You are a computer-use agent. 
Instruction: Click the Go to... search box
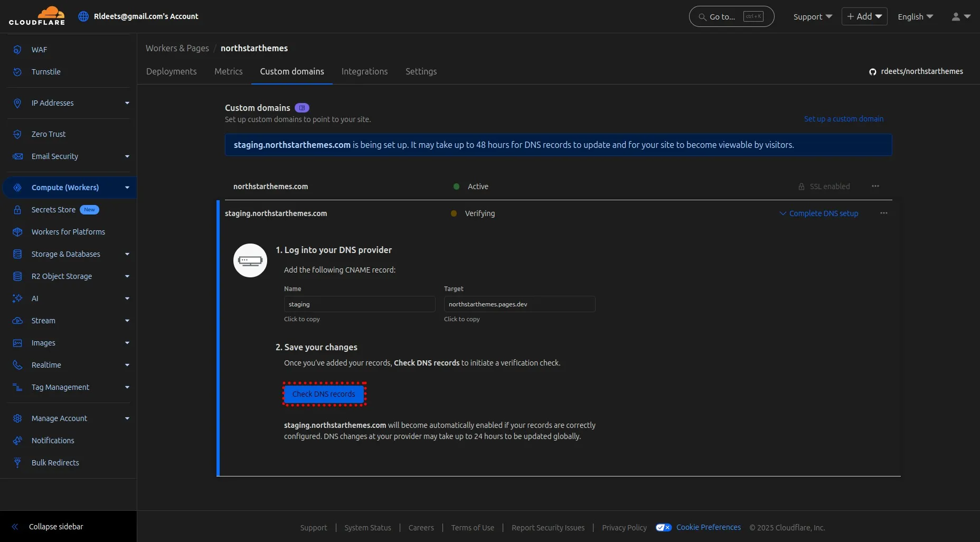pyautogui.click(x=731, y=16)
